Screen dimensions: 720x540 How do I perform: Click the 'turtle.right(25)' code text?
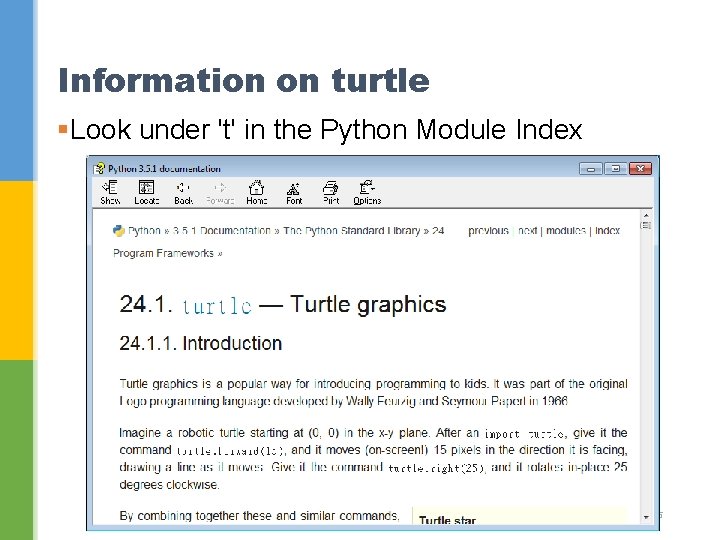tap(436, 468)
